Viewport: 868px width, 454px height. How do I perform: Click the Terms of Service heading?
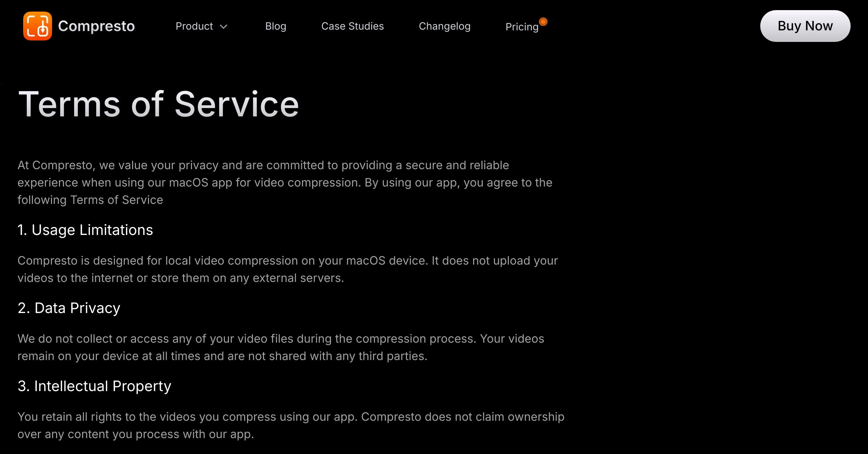[x=158, y=104]
